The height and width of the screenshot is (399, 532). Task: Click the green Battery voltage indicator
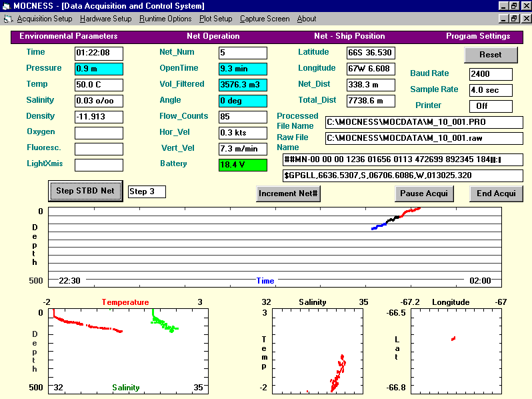(x=243, y=165)
